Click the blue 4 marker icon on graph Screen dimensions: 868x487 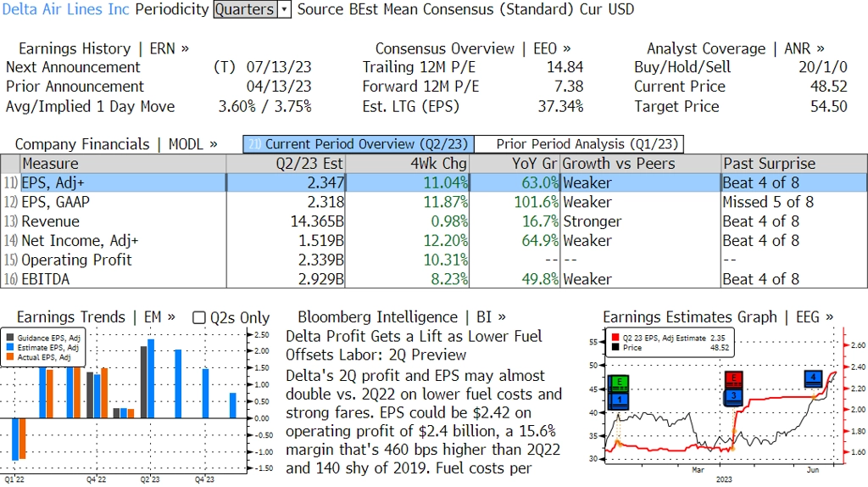point(813,379)
